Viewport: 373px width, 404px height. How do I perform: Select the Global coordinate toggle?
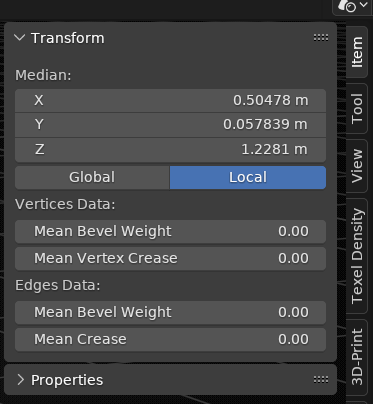(x=92, y=177)
